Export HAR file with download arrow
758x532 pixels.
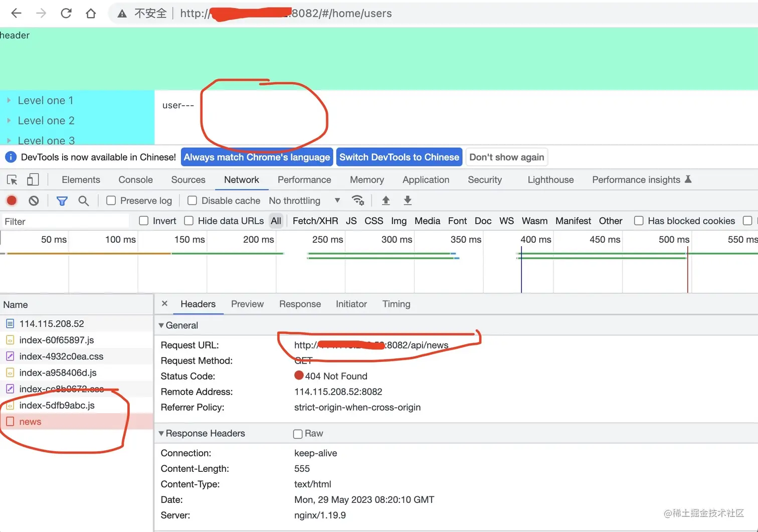point(408,201)
